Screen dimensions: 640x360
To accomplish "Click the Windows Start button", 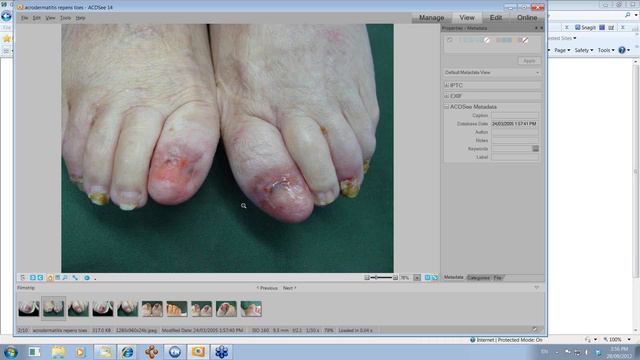I will (11, 352).
